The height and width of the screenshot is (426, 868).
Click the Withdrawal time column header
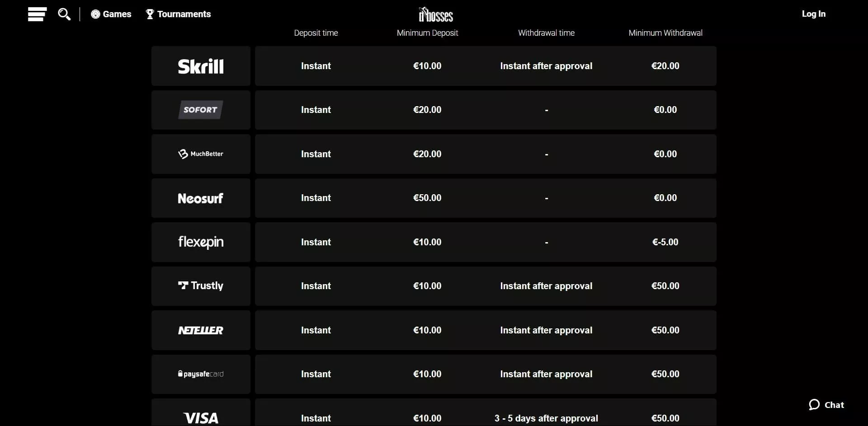[546, 33]
